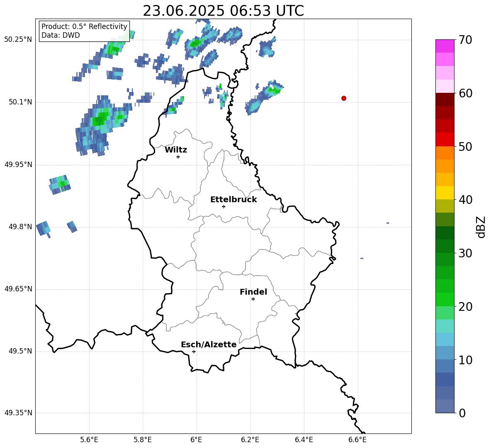The width and height of the screenshot is (491, 448).
Task: Click the Product: 0.5° Reflectivity label
Action: click(x=84, y=26)
